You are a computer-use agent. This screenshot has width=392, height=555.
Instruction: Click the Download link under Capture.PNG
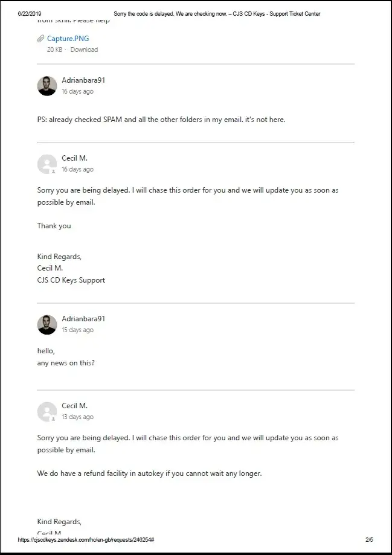click(84, 50)
